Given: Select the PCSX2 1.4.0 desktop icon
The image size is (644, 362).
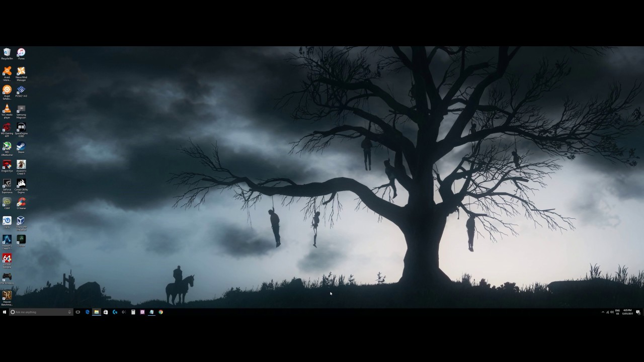Looking at the screenshot, I should pos(21,92).
